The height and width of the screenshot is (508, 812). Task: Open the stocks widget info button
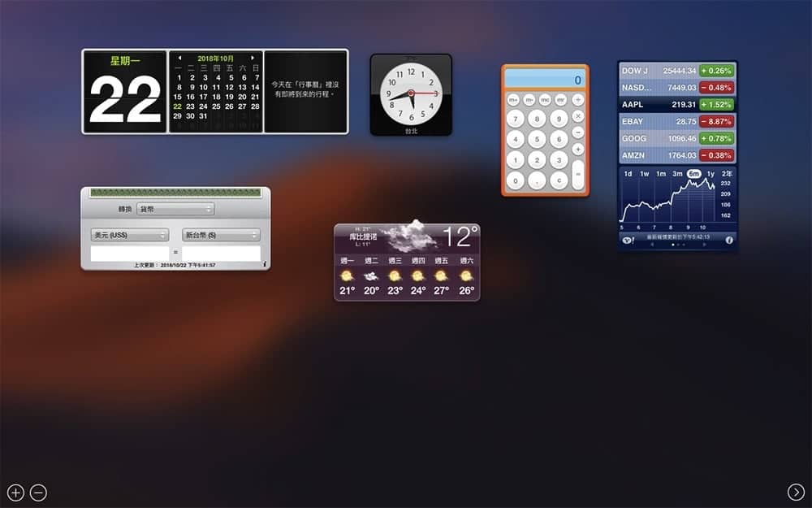click(x=729, y=240)
